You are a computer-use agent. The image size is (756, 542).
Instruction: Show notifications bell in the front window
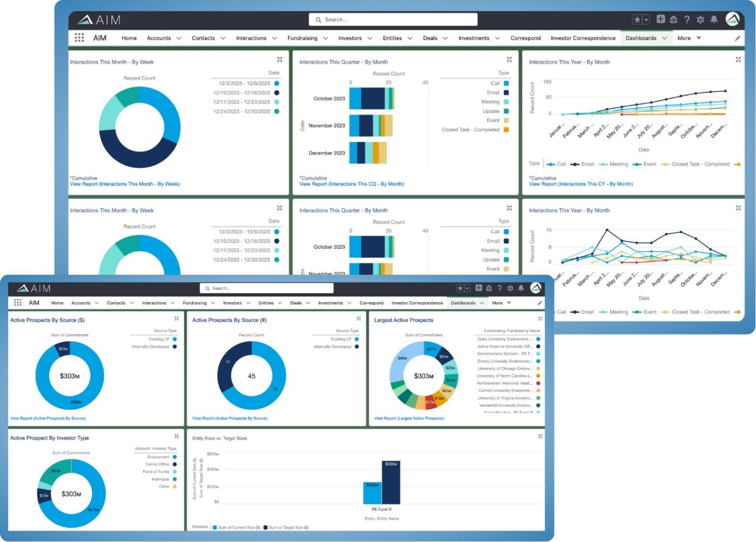tap(521, 288)
